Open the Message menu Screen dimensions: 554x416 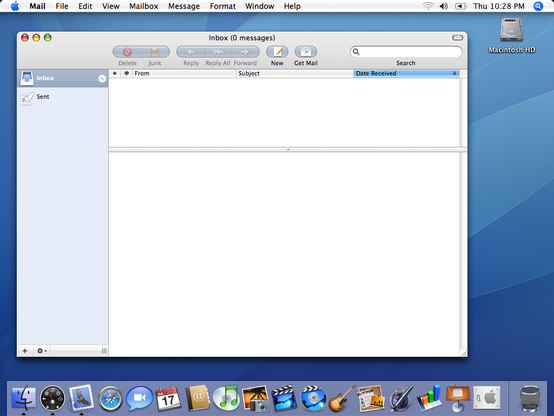pos(184,6)
